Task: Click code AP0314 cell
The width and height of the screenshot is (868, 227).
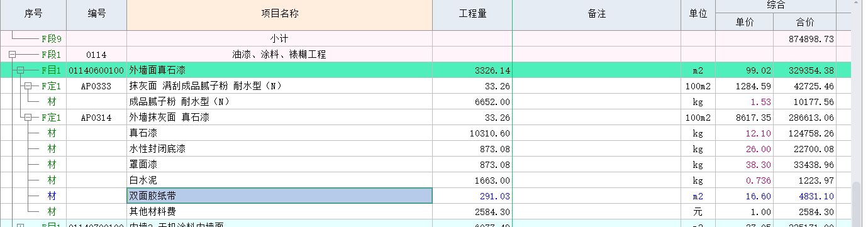Action: pos(96,117)
